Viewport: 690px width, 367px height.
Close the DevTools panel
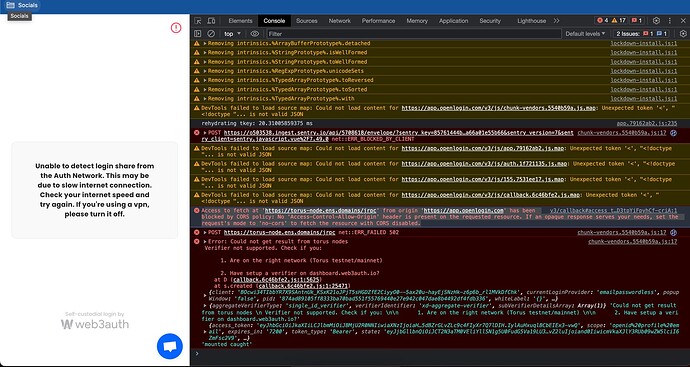682,21
